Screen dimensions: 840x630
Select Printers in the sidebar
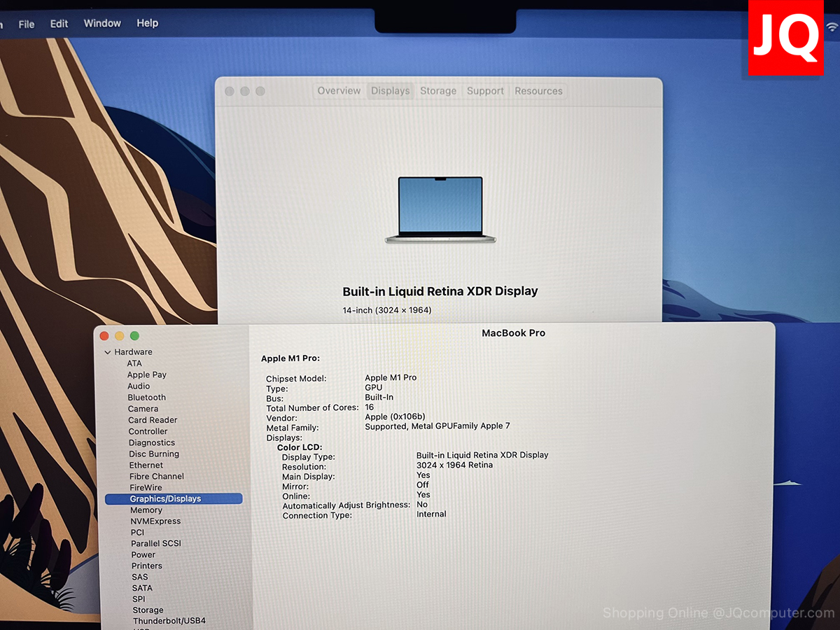(x=147, y=566)
